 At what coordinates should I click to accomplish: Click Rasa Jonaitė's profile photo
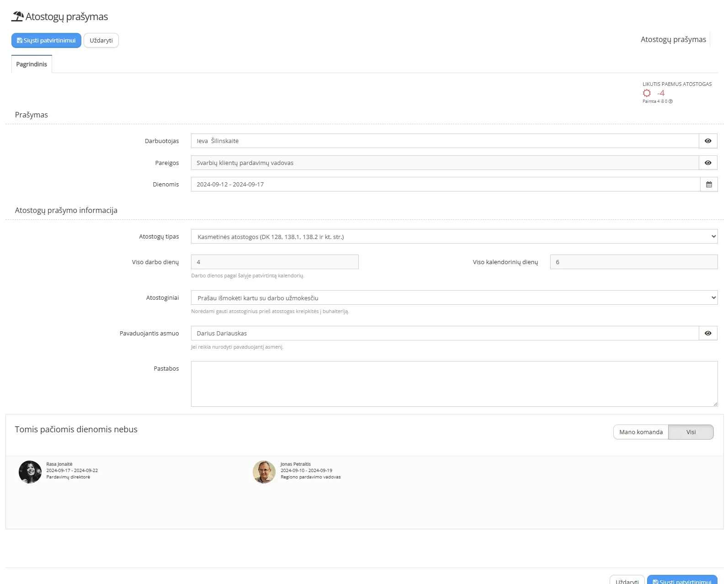tap(30, 472)
